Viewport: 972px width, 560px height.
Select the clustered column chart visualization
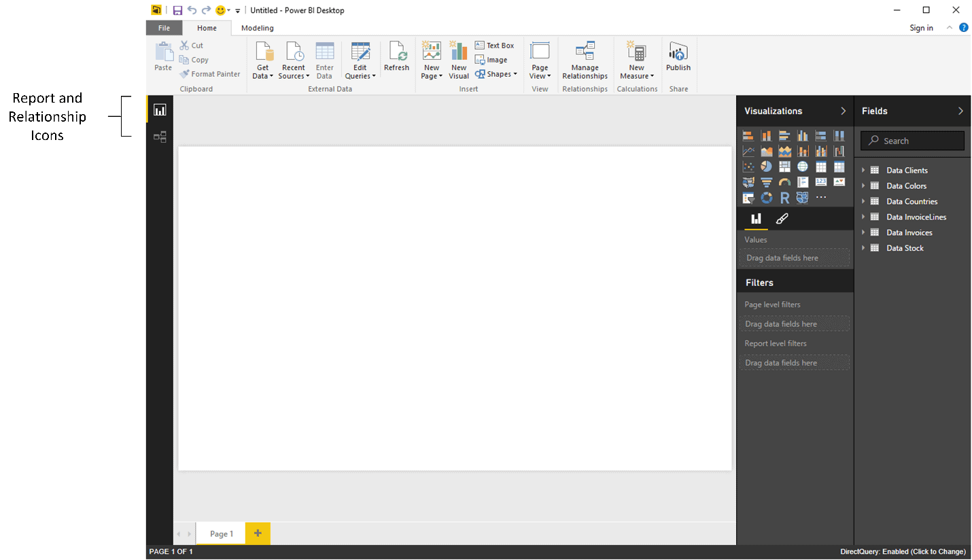pos(803,135)
